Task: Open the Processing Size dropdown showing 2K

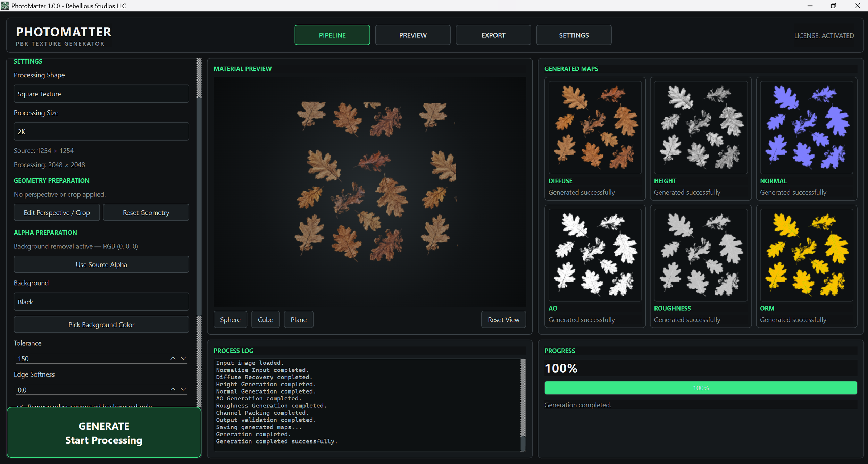Action: pyautogui.click(x=101, y=132)
